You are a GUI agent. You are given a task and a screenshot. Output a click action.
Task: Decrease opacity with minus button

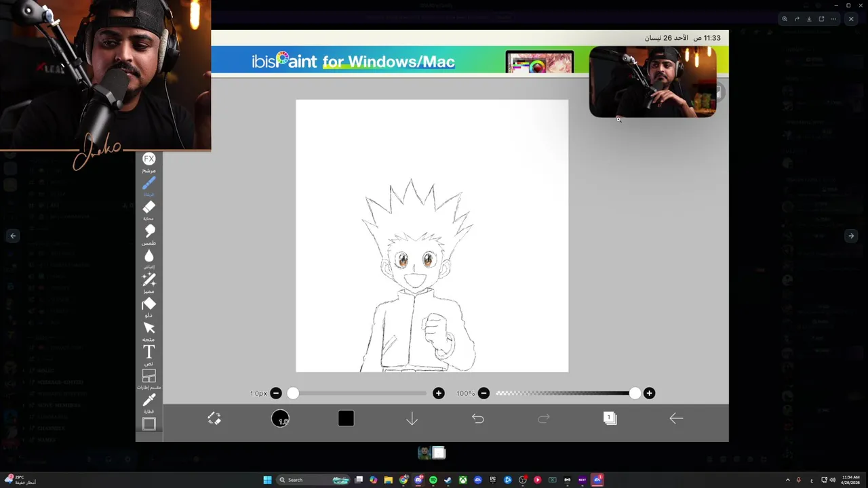[484, 393]
